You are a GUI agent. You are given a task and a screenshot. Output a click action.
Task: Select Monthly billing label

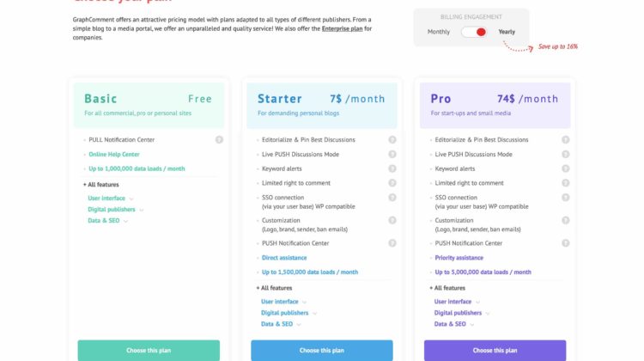click(x=438, y=32)
